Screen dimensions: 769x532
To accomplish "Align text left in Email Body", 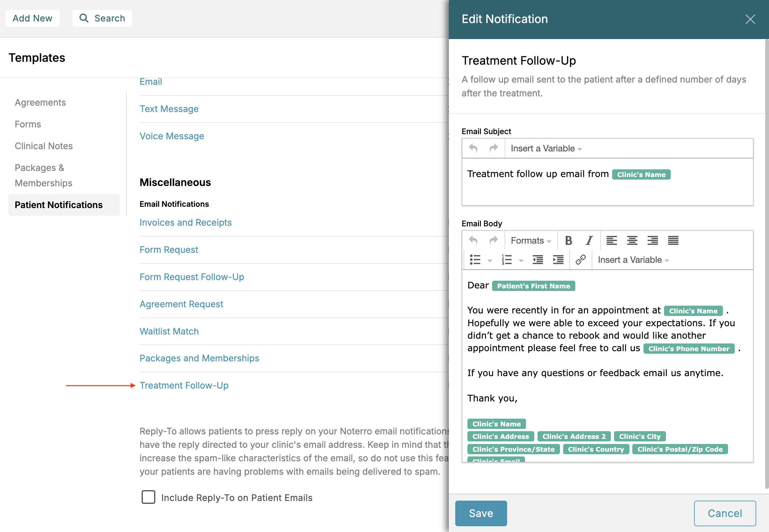I will pos(611,240).
